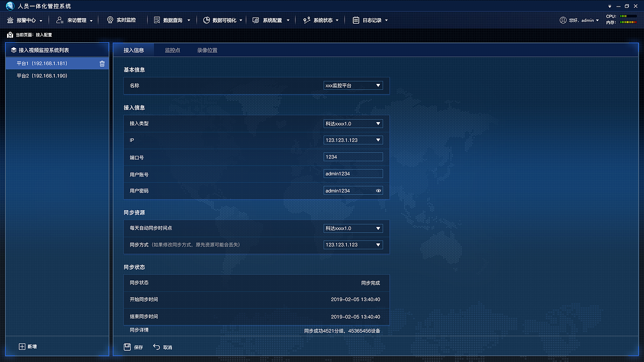Click the current page location icon
This screenshot has height=362, width=644.
10,35
